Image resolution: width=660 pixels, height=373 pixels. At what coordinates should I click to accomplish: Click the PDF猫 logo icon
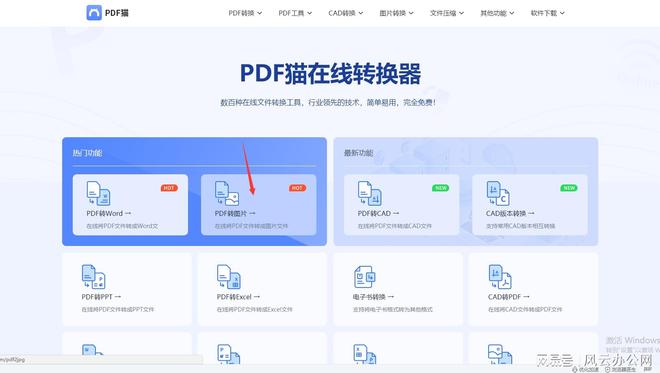pyautogui.click(x=94, y=13)
